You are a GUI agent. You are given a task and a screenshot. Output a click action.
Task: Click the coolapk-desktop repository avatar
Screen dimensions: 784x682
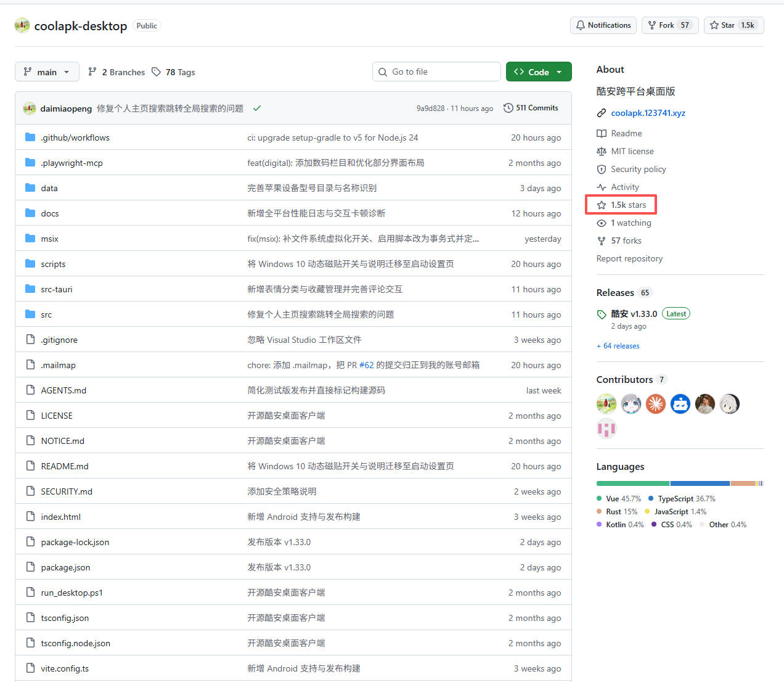point(22,25)
